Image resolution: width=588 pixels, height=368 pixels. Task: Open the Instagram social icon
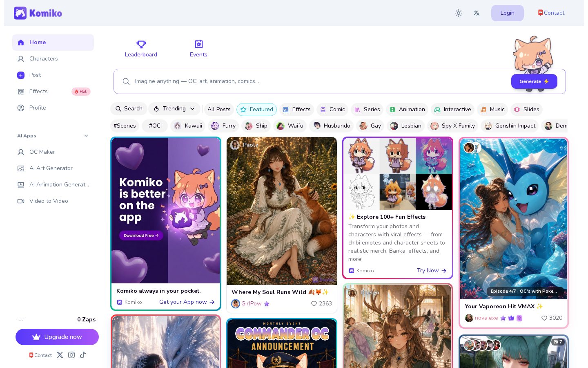point(71,355)
